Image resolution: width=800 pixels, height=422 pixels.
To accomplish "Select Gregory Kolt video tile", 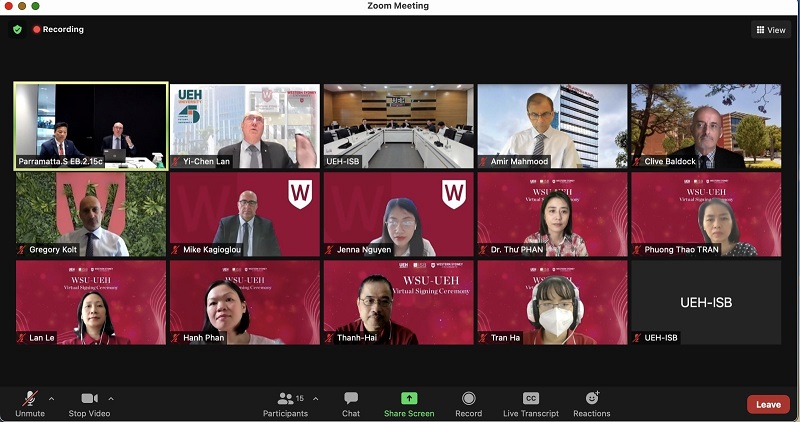I will 91,214.
